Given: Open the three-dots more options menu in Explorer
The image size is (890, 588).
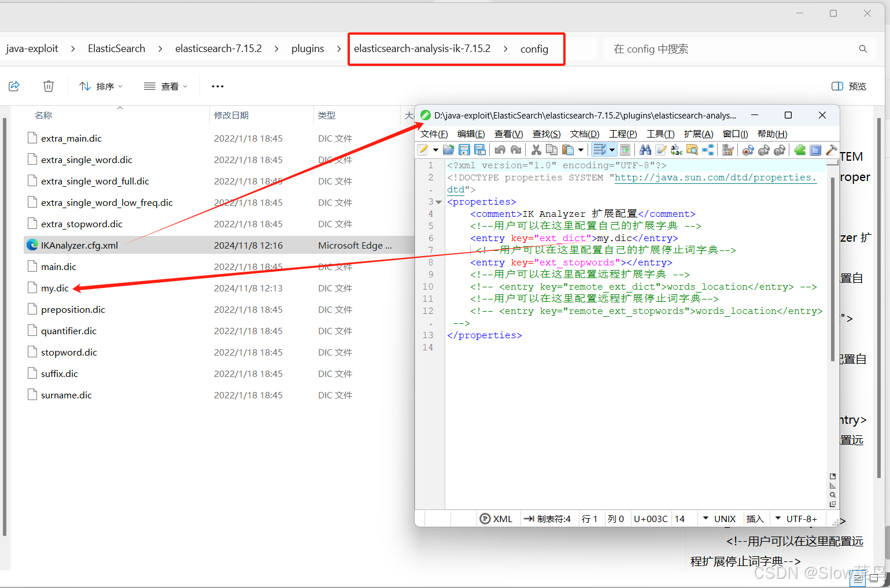Looking at the screenshot, I should (x=217, y=86).
